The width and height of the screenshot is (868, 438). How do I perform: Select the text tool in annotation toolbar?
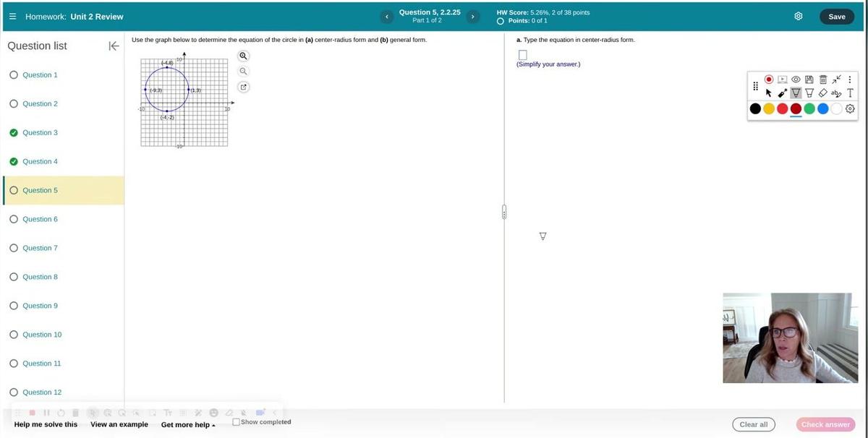tap(850, 93)
